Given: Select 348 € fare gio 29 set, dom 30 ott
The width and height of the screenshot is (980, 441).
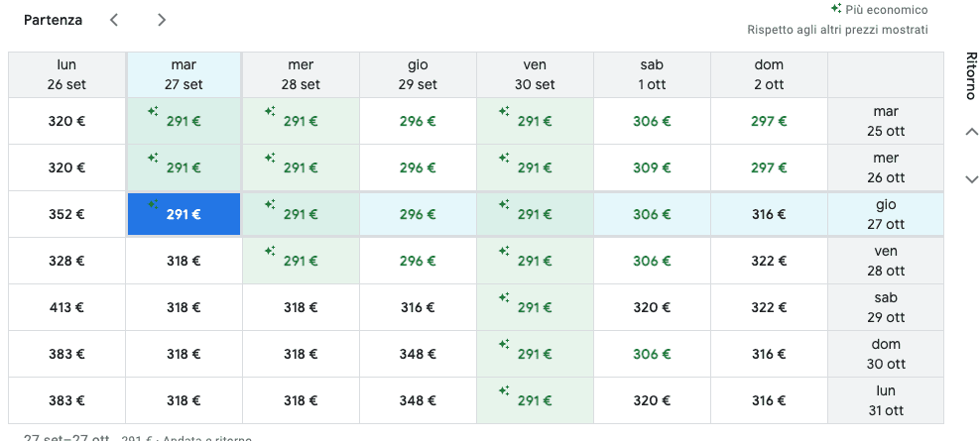Looking at the screenshot, I should point(419,354).
